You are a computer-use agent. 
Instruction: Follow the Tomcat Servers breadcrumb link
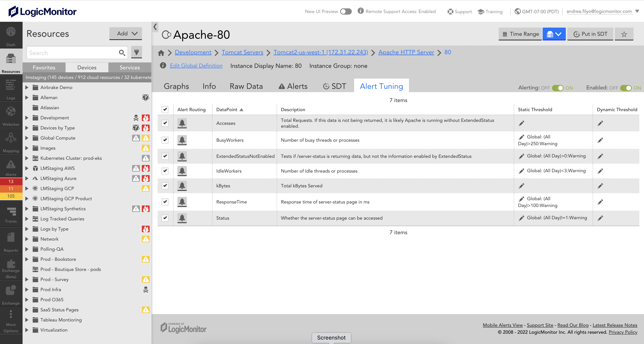pos(242,52)
